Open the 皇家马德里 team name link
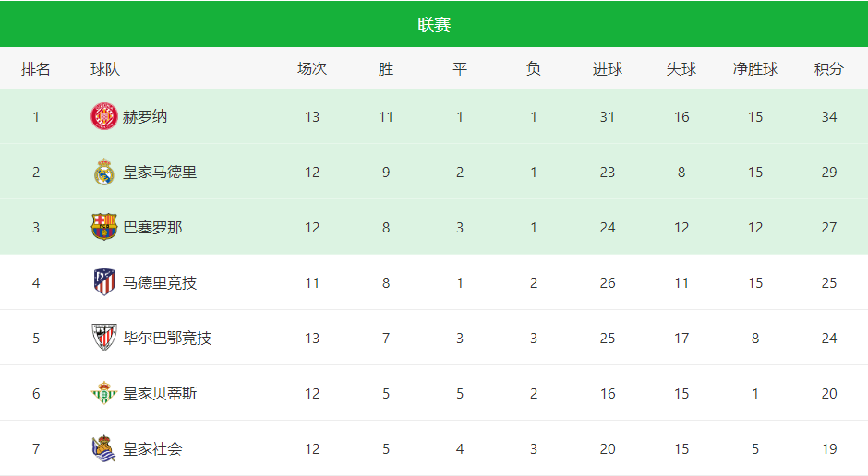The height and width of the screenshot is (476, 868). pos(160,172)
